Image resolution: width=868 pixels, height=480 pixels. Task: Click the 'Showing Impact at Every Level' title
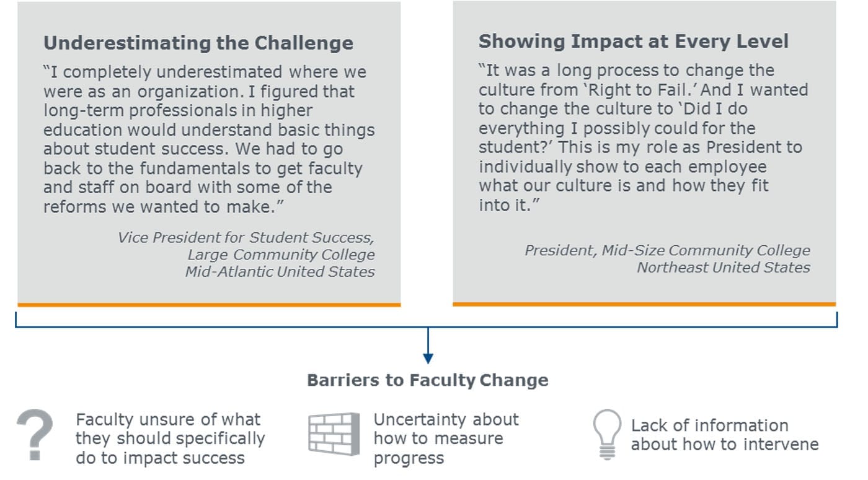(634, 41)
